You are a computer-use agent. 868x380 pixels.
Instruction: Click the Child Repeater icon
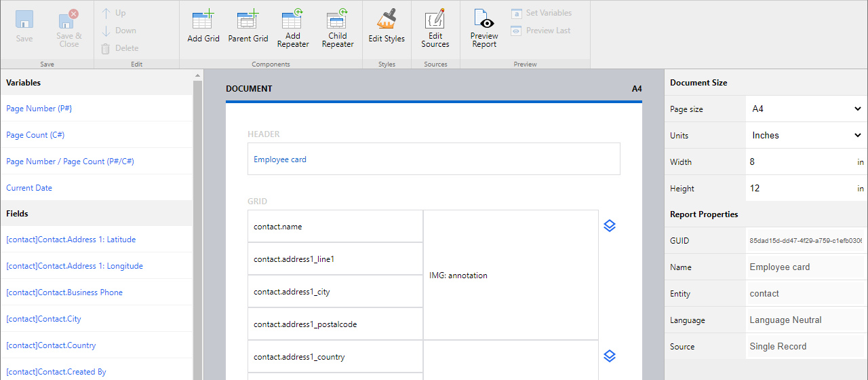tap(337, 19)
